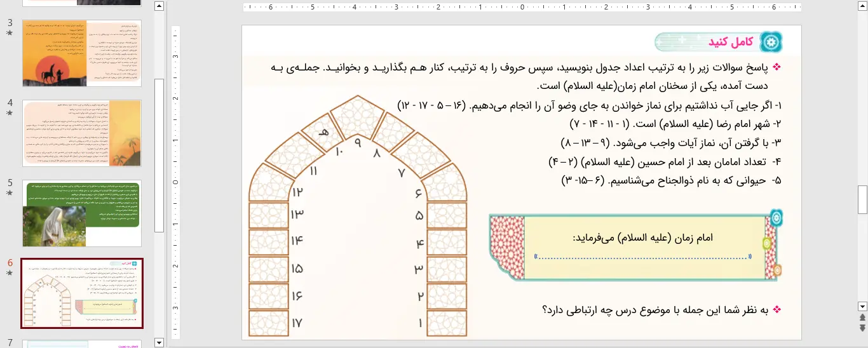Jump to the slide 7 thumbnail
Image resolution: width=868 pixels, height=348 pixels.
(x=82, y=344)
